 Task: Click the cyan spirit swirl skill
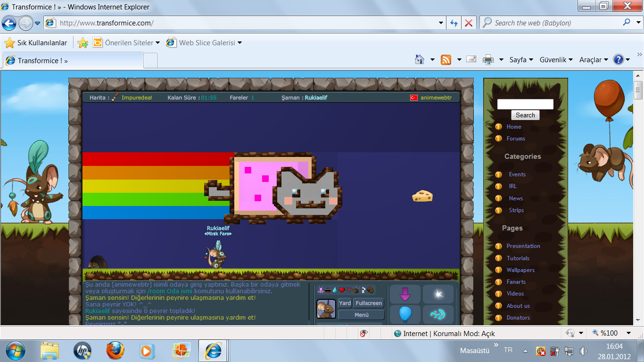tap(438, 314)
